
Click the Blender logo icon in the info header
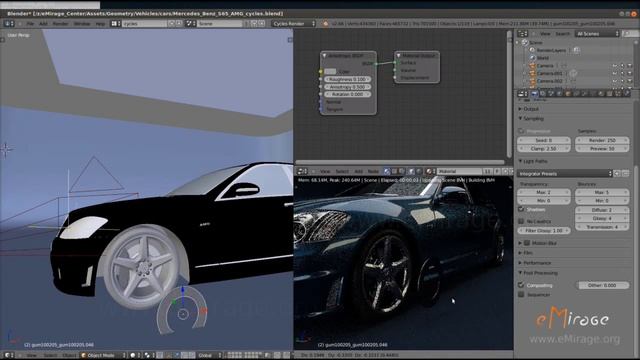pyautogui.click(x=325, y=24)
